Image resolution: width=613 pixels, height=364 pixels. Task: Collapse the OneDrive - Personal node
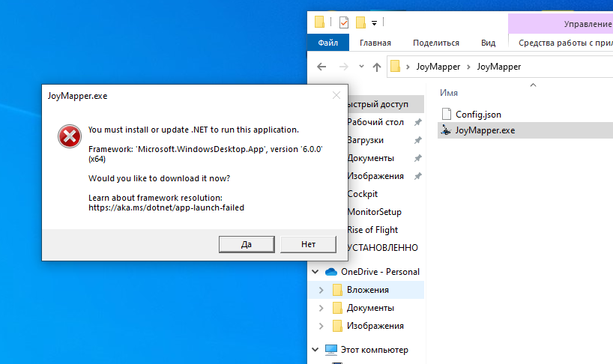click(x=315, y=271)
